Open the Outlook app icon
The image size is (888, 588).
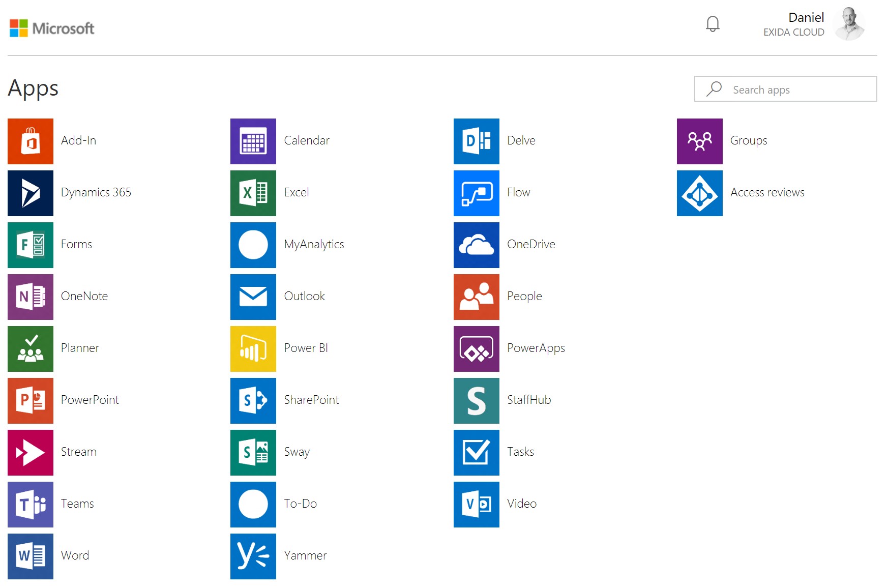(253, 297)
